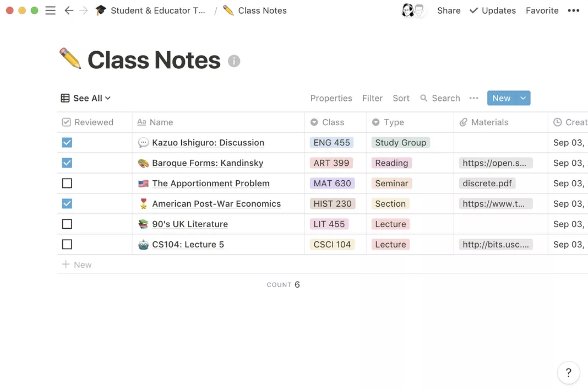
Task: Open the Kazuo Ishiguro: Discussion page
Action: [208, 143]
